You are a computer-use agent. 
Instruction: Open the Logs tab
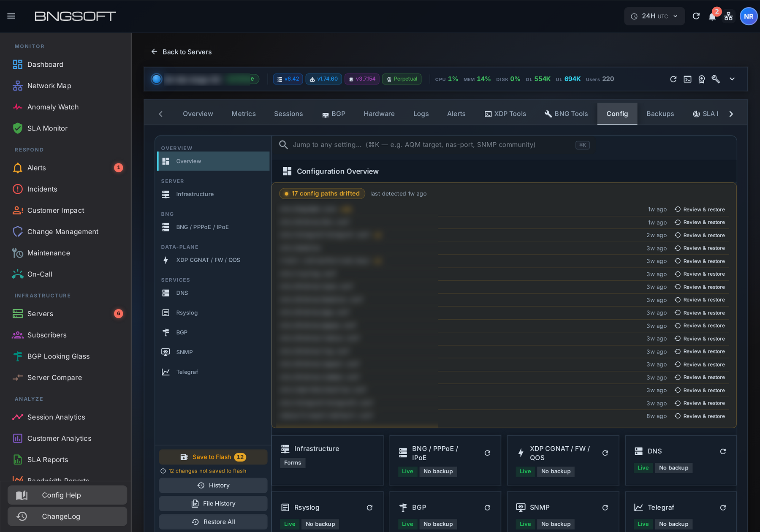tap(421, 114)
